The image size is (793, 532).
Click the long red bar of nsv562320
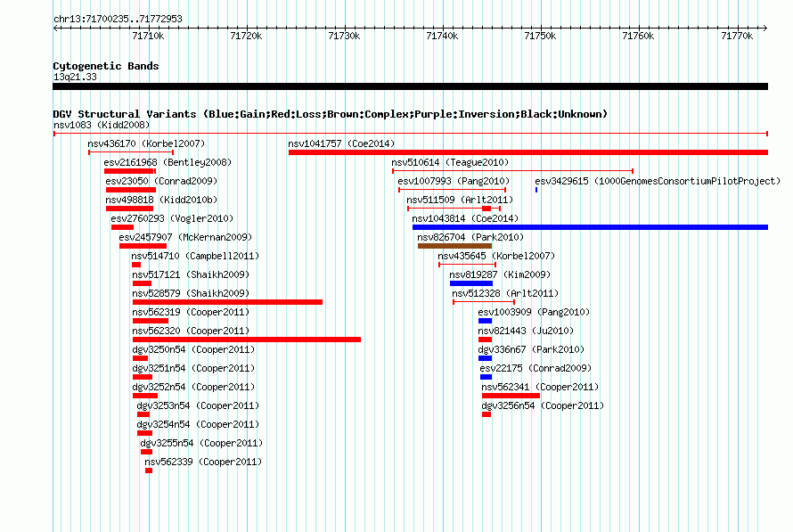point(247,340)
